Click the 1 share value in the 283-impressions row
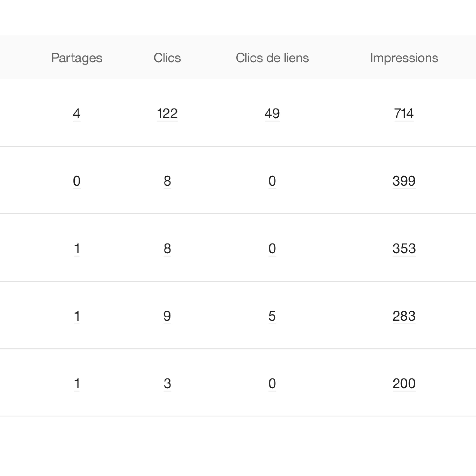476x476 pixels. coord(77,316)
